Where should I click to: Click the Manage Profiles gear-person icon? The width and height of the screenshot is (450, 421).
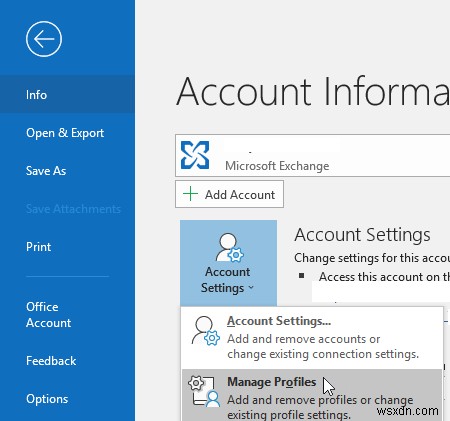tap(204, 391)
